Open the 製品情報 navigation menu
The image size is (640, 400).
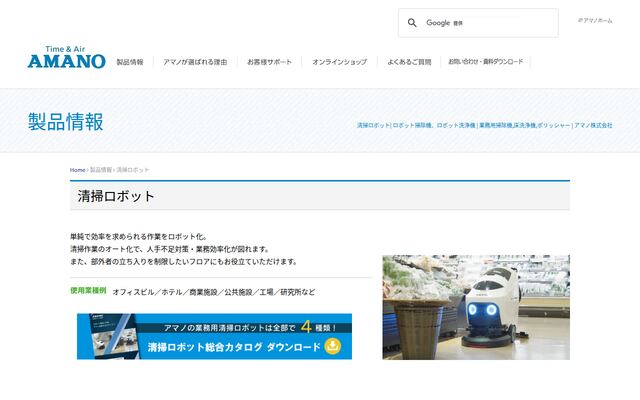(x=130, y=62)
